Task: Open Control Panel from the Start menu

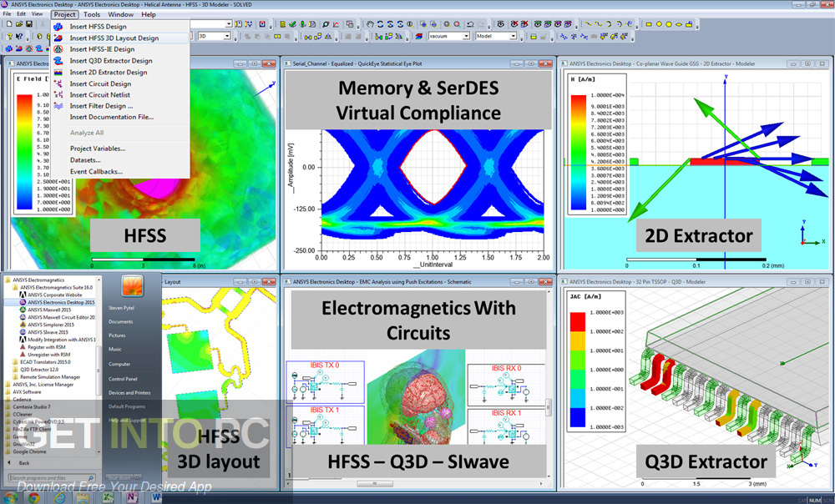Action: click(123, 379)
